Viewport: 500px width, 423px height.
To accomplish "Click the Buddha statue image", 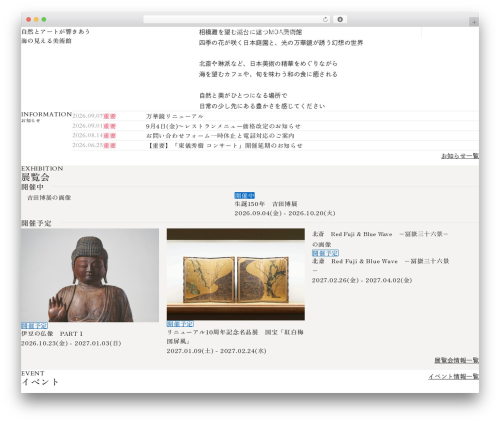I will click(x=90, y=275).
